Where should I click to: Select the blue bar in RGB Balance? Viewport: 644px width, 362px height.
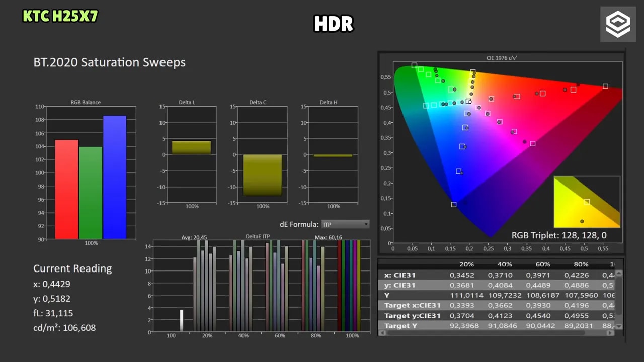(115, 177)
